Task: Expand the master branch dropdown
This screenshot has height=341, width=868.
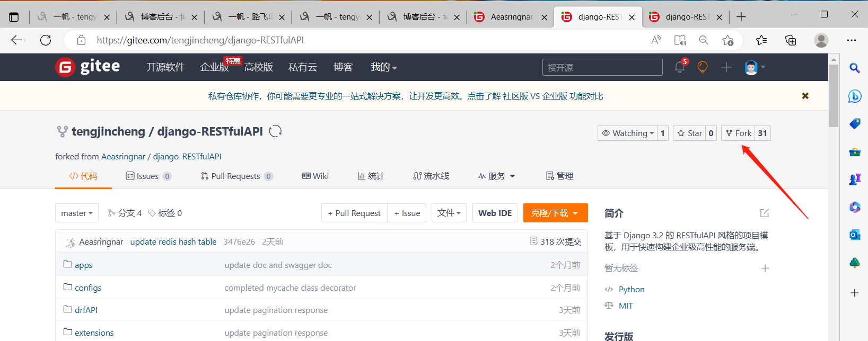Action: point(77,213)
